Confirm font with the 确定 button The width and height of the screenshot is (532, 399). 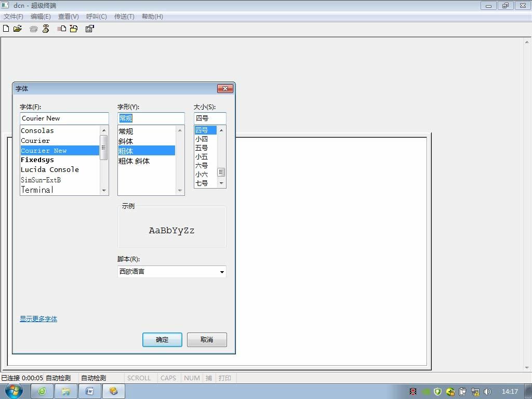coord(162,340)
